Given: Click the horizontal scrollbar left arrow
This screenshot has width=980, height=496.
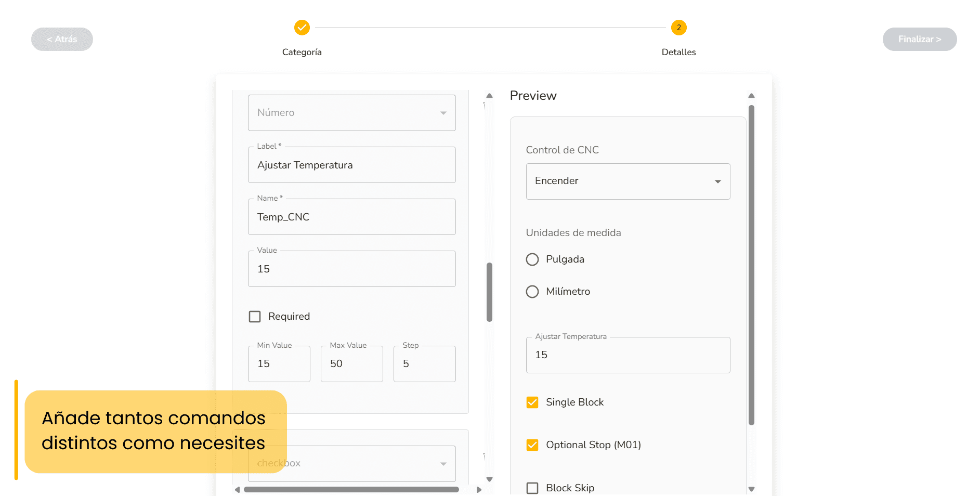Looking at the screenshot, I should click(x=238, y=490).
